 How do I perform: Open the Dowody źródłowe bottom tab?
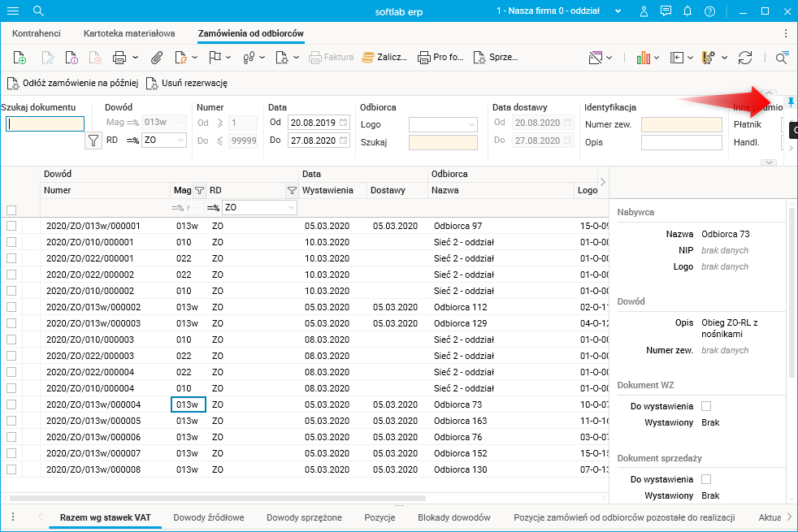(x=209, y=517)
